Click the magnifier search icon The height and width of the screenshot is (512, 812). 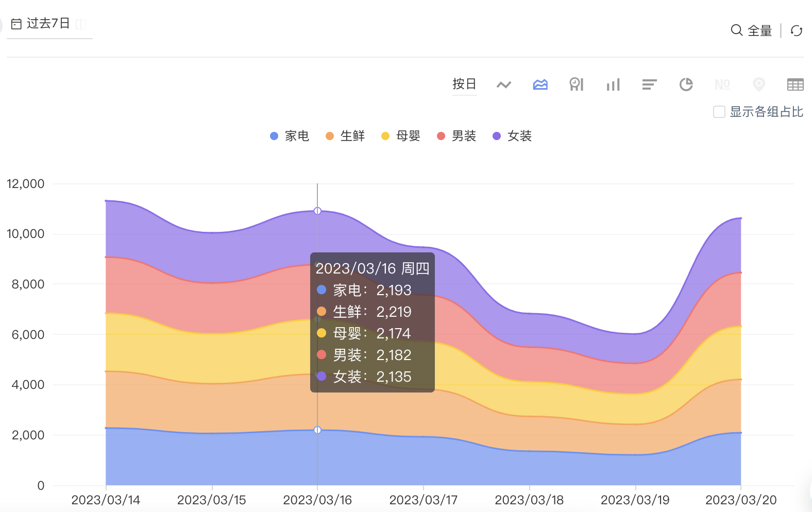(737, 30)
